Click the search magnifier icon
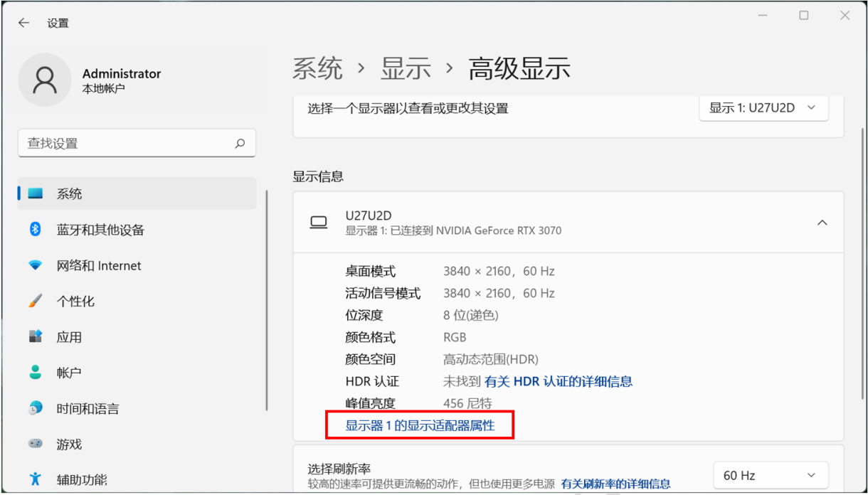The height and width of the screenshot is (495, 868). [x=240, y=143]
